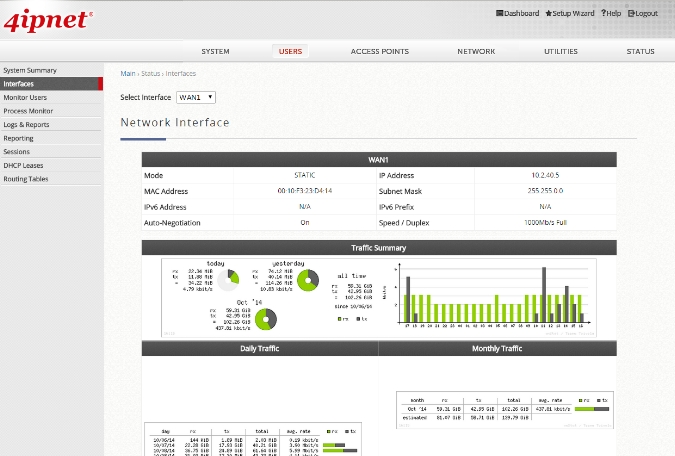Click the Oct '14 traffic pie chart
This screenshot has height=456, width=675.
point(265,319)
